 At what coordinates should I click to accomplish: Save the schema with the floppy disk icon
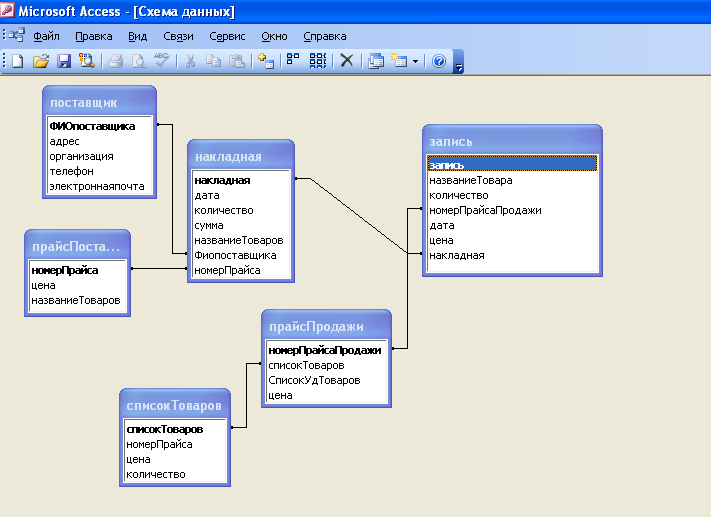[x=64, y=61]
